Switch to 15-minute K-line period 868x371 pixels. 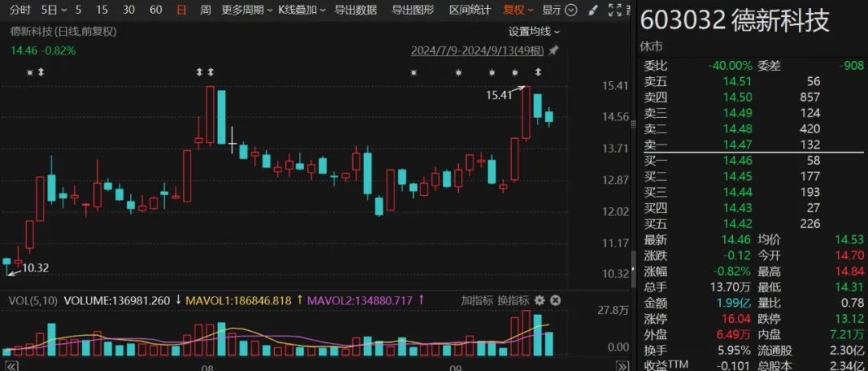click(102, 10)
